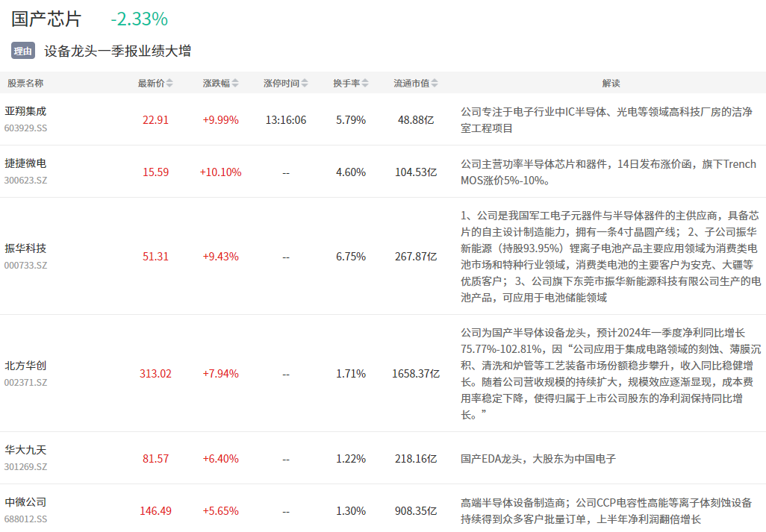
Task: Sort by 最新价 column arrows
Action: pos(169,84)
